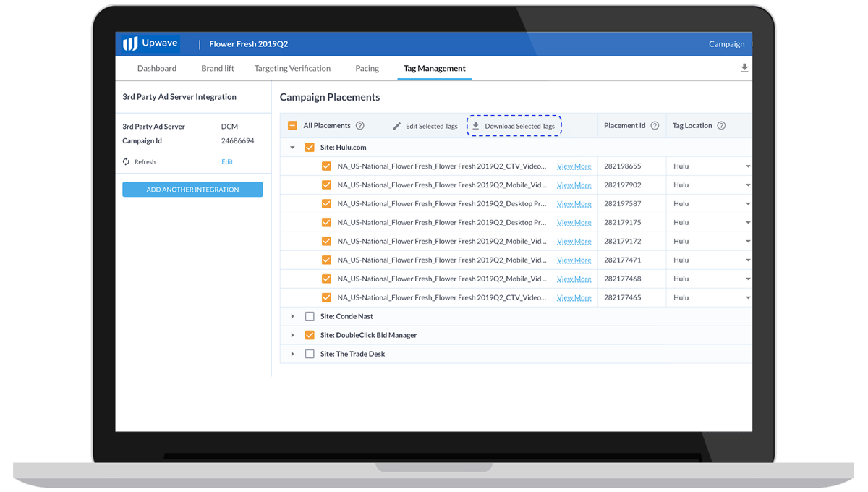Image resolution: width=868 pixels, height=492 pixels.
Task: Uncheck placement row with ID 282179172
Action: 326,241
